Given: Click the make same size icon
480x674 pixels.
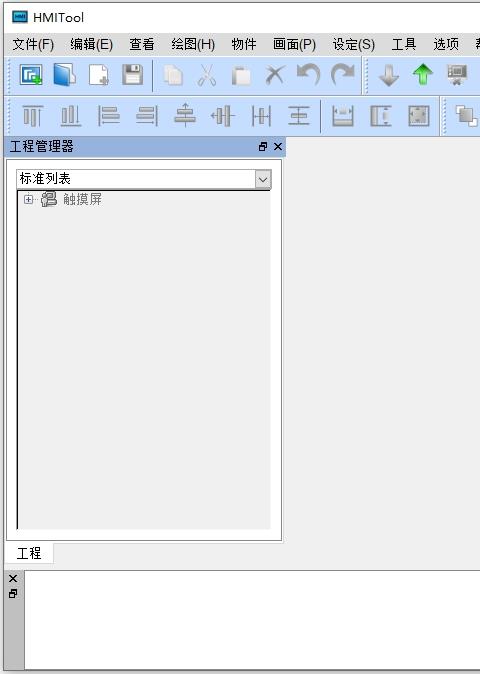Looking at the screenshot, I should (x=419, y=116).
